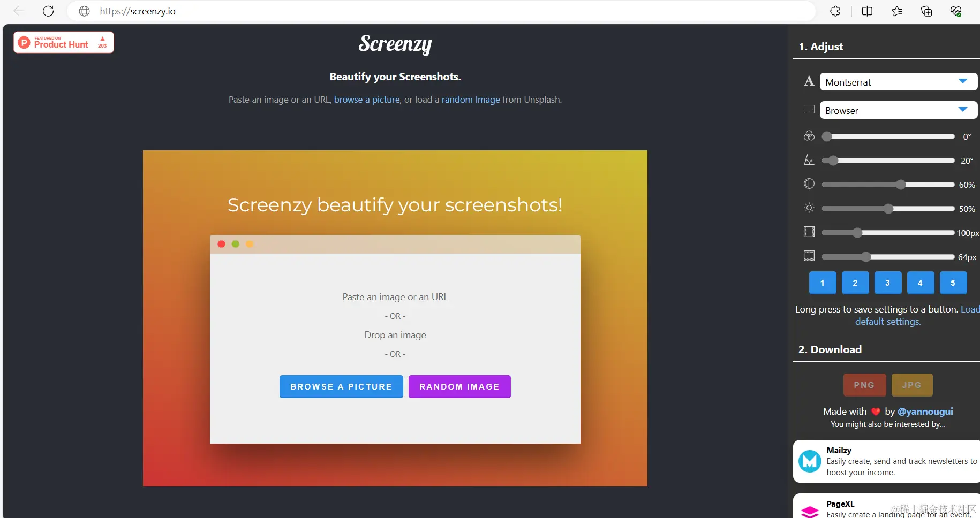Click Load default settings link
This screenshot has height=518, width=980.
(888, 322)
